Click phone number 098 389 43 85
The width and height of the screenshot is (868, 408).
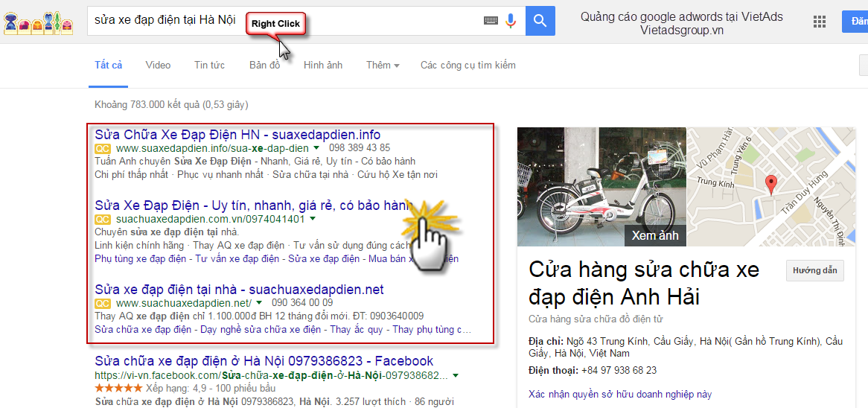click(360, 148)
